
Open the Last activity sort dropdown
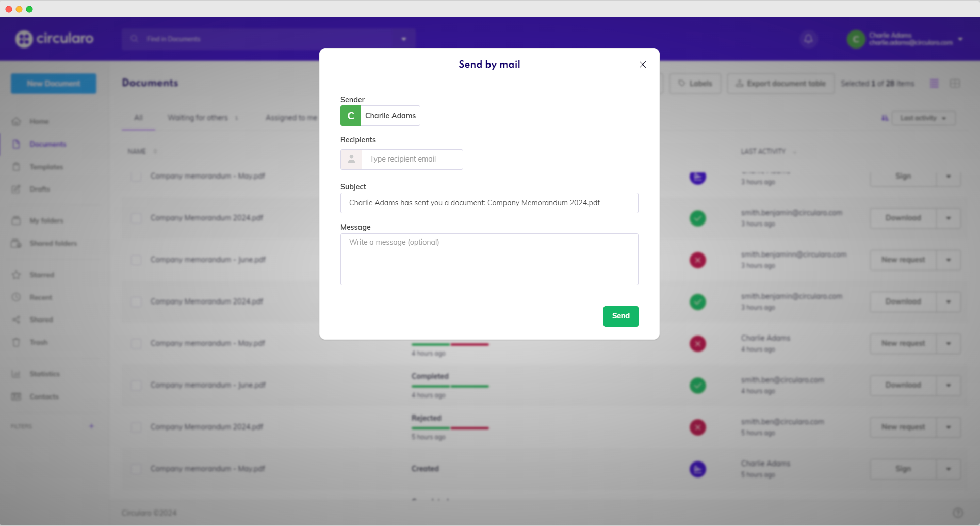[x=923, y=118]
